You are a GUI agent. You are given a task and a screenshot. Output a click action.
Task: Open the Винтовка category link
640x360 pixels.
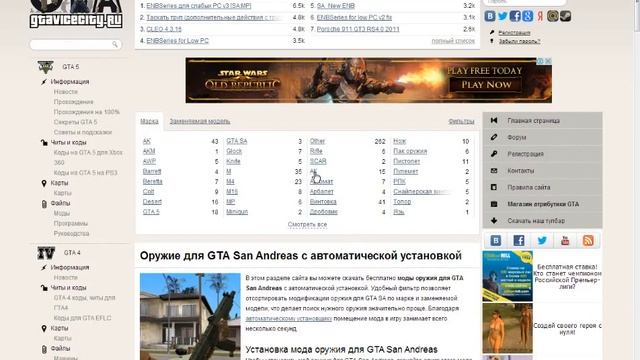coord(323,202)
